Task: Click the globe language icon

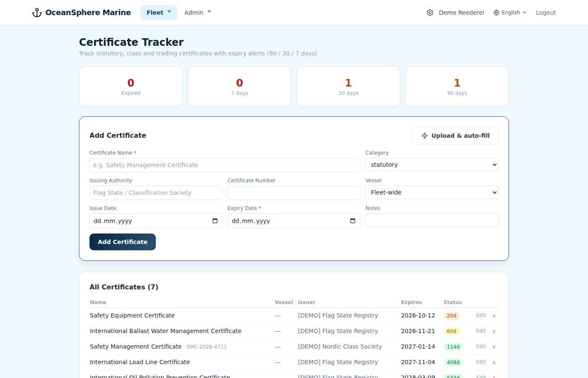Action: [x=496, y=13]
